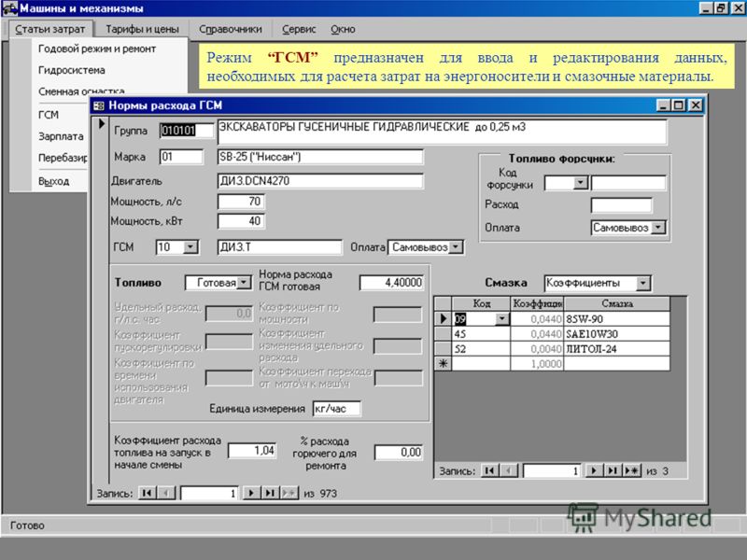The image size is (747, 560).
Task: Click the Группа code field 010101
Action: point(187,130)
